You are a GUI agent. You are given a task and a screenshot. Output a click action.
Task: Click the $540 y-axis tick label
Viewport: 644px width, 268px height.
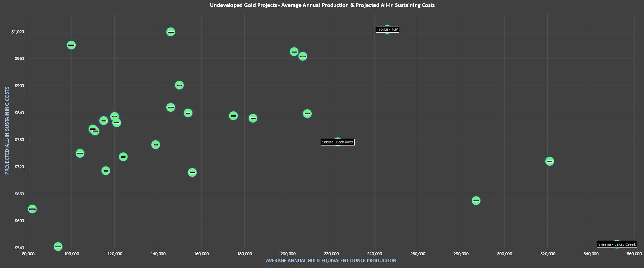19,248
